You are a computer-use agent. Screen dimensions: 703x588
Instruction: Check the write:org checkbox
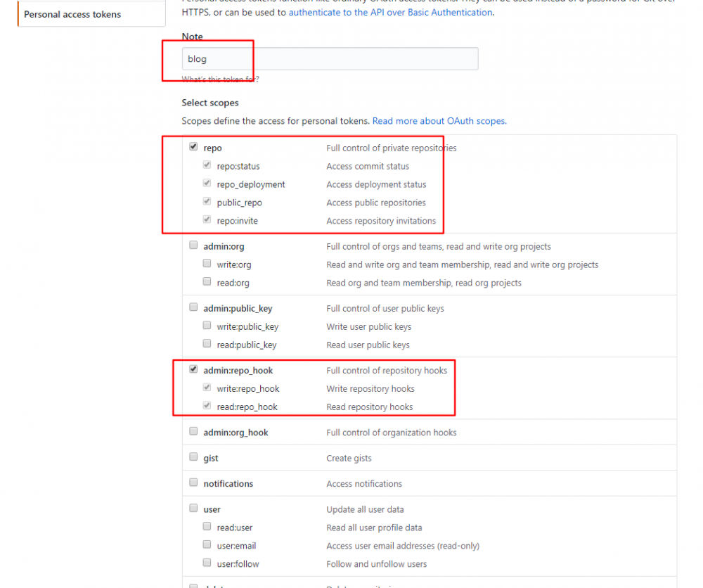207,263
